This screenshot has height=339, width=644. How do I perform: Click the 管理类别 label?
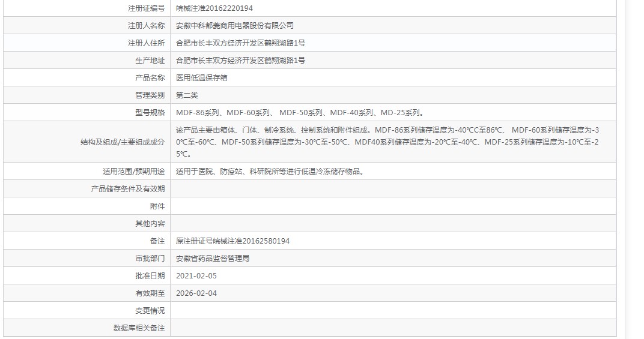coord(150,95)
